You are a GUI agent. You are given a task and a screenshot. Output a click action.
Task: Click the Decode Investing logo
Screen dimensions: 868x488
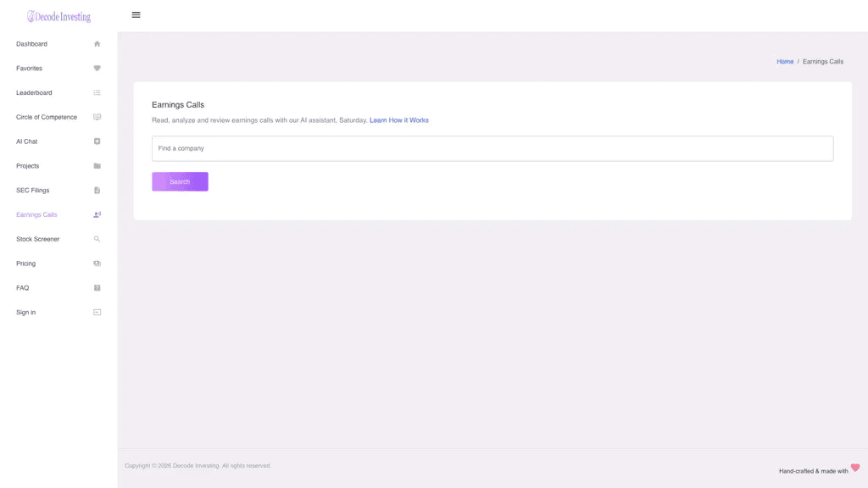(x=58, y=17)
